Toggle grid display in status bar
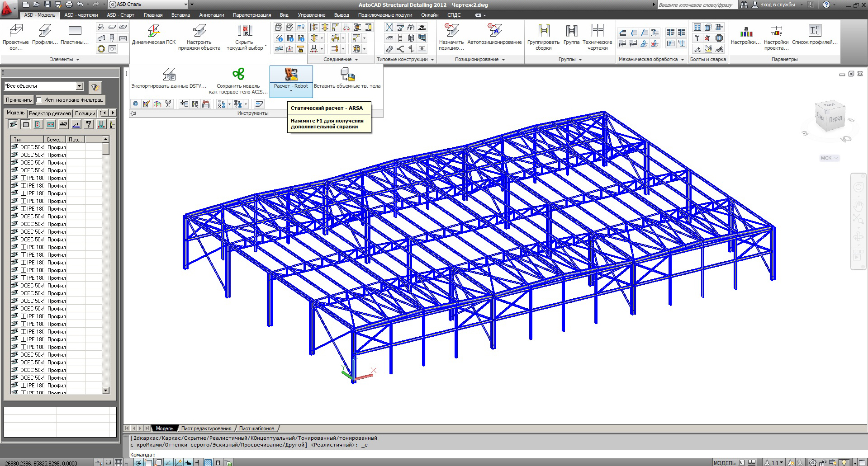 (119, 462)
